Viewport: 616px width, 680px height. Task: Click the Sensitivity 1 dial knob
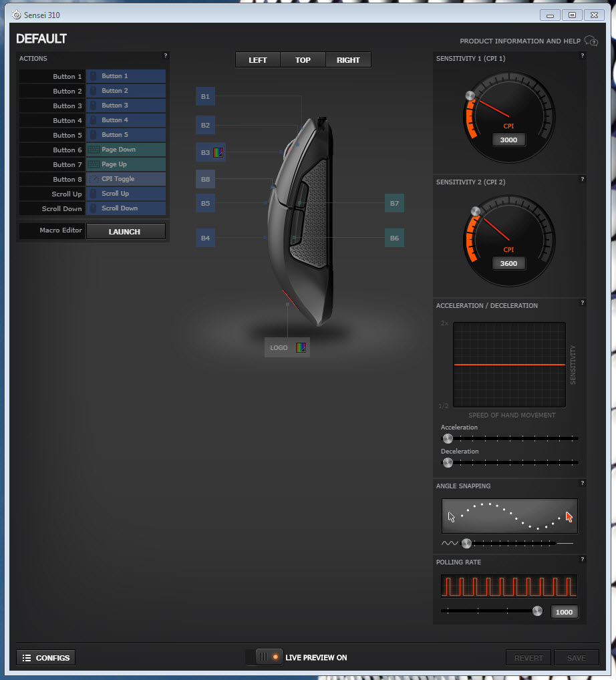(x=470, y=96)
